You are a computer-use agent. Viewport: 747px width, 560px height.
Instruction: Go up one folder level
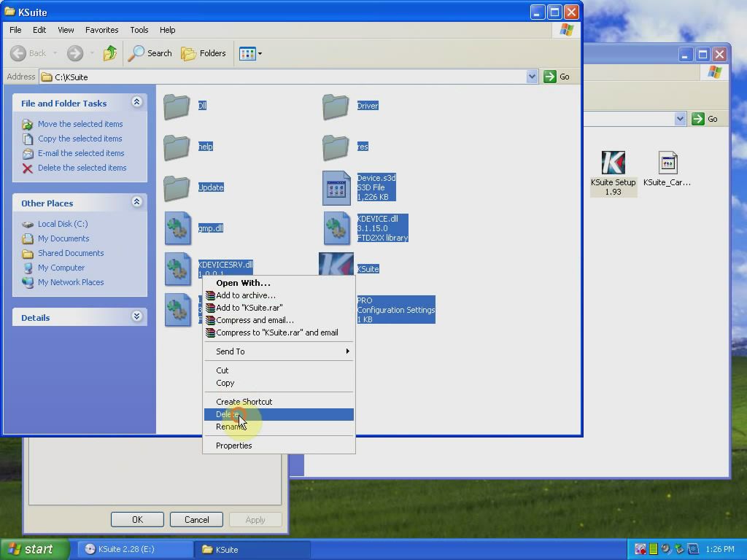[x=110, y=53]
